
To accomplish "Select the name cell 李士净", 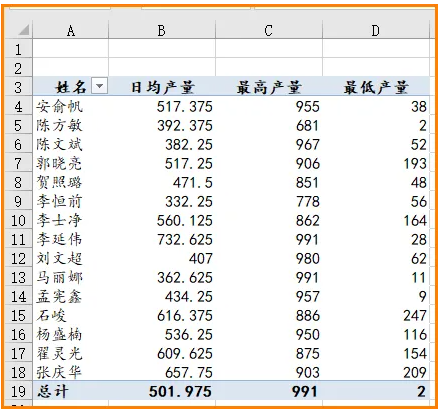I will 71,220.
